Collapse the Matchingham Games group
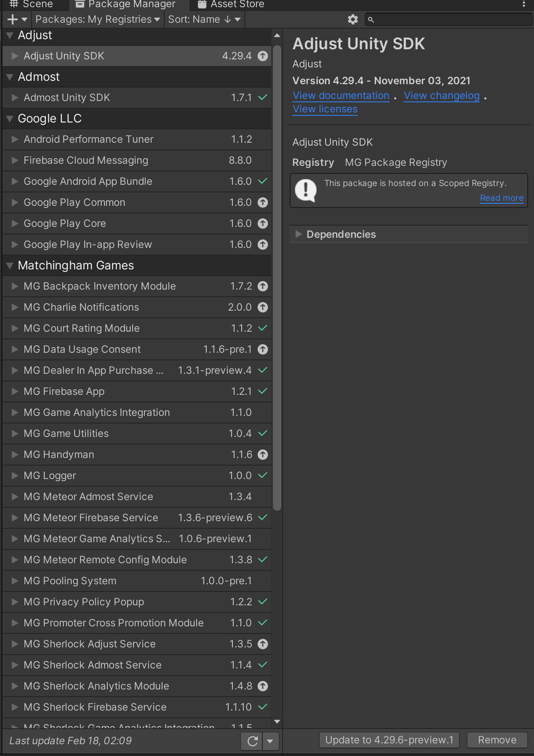 (x=10, y=266)
